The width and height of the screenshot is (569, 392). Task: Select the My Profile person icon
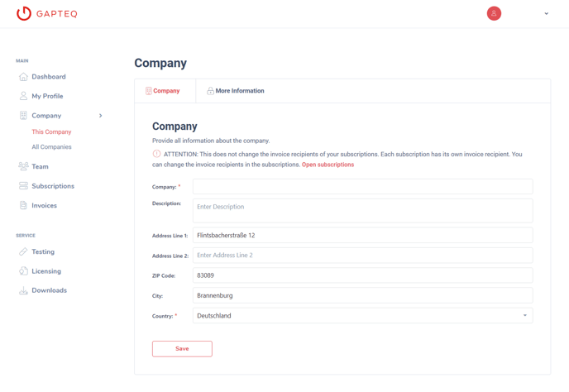[x=23, y=96]
